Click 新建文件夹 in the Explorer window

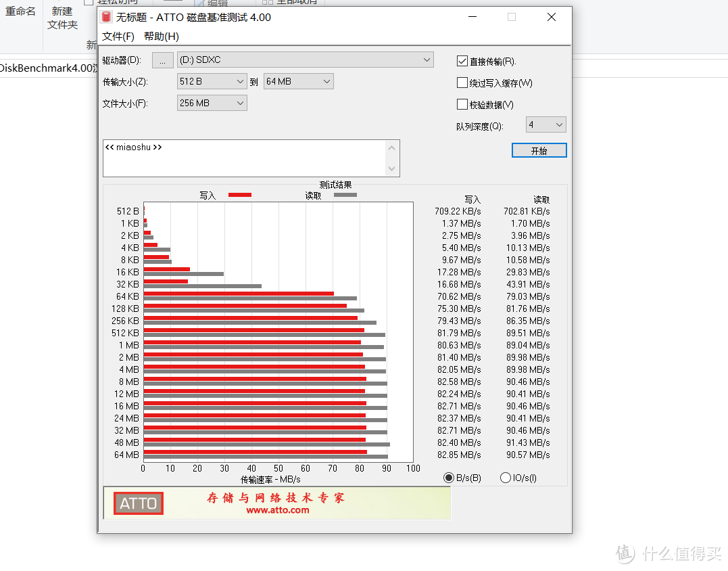coord(62,18)
